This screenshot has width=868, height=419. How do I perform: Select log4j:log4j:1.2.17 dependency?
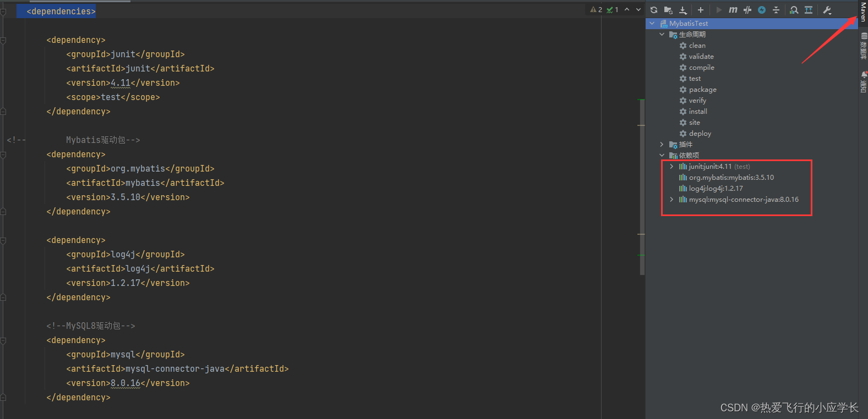pyautogui.click(x=716, y=189)
